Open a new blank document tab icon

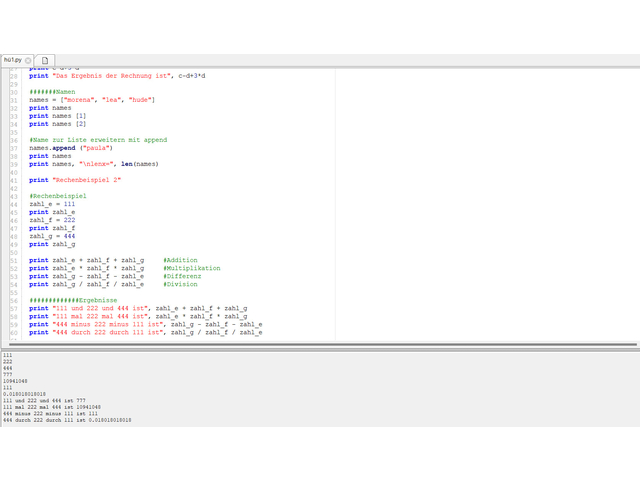pyautogui.click(x=45, y=60)
